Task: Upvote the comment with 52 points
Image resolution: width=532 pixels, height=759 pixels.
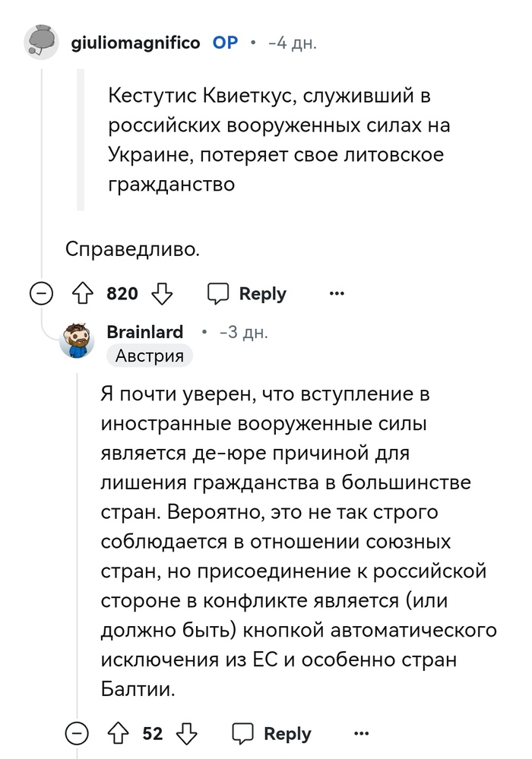Action: [119, 734]
